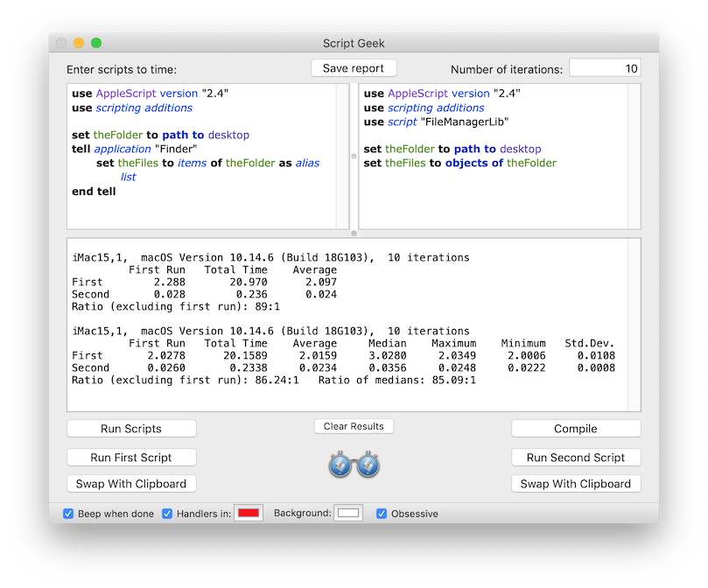Click the Run Second Script button

[x=576, y=458]
